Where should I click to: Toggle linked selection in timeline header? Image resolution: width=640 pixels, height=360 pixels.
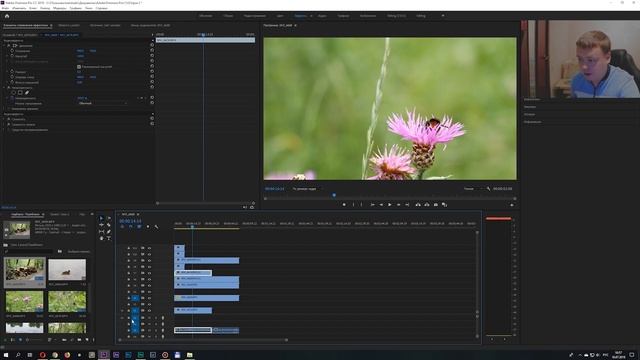(139, 227)
